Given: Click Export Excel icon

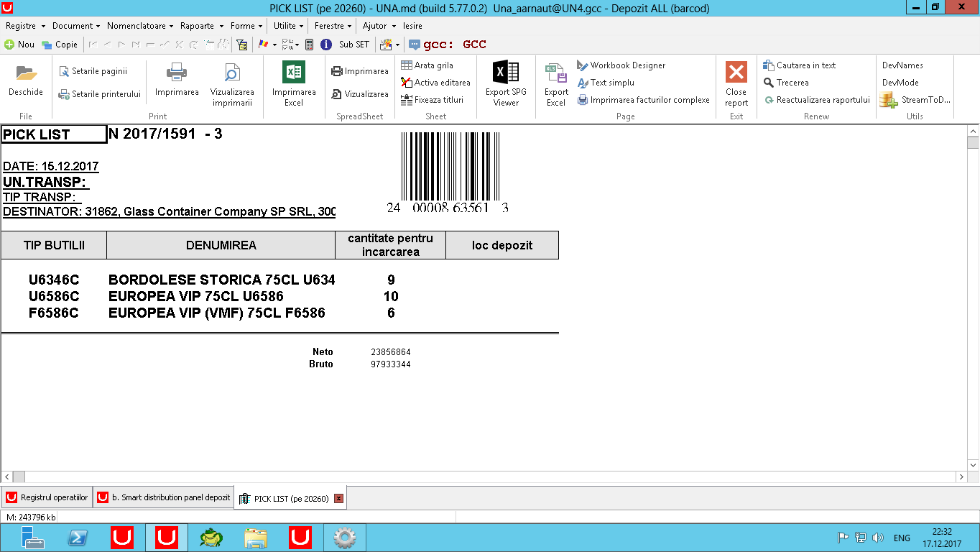Looking at the screenshot, I should click(x=556, y=73).
